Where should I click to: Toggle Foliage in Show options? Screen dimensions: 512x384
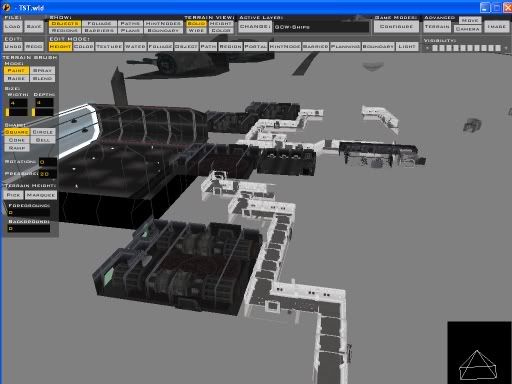(99, 23)
